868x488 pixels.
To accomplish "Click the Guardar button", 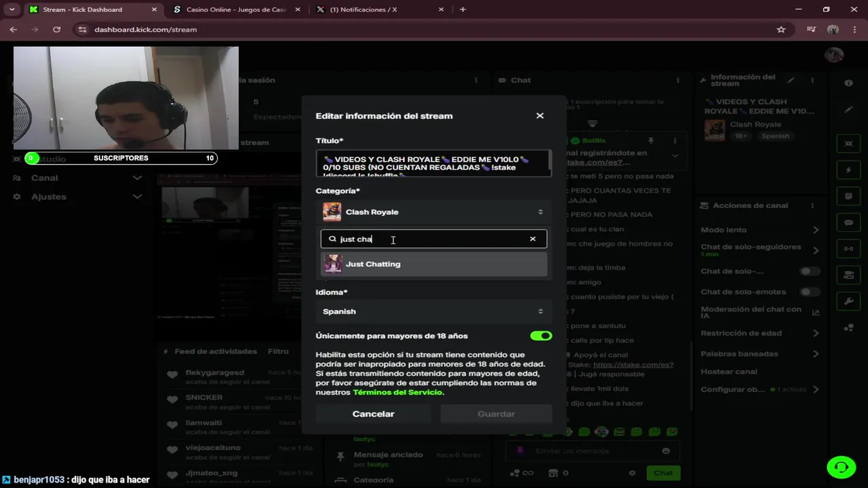I will click(496, 414).
